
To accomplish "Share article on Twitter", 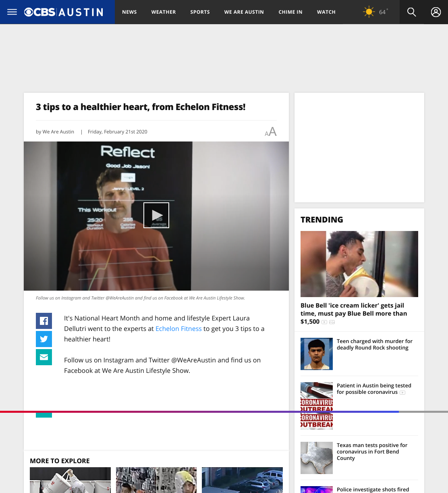I will [44, 339].
